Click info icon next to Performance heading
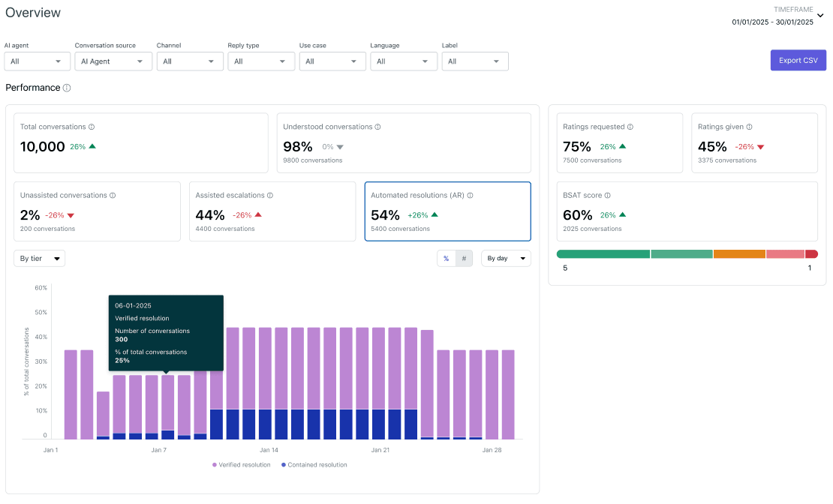The height and width of the screenshot is (504, 833). pyautogui.click(x=67, y=88)
